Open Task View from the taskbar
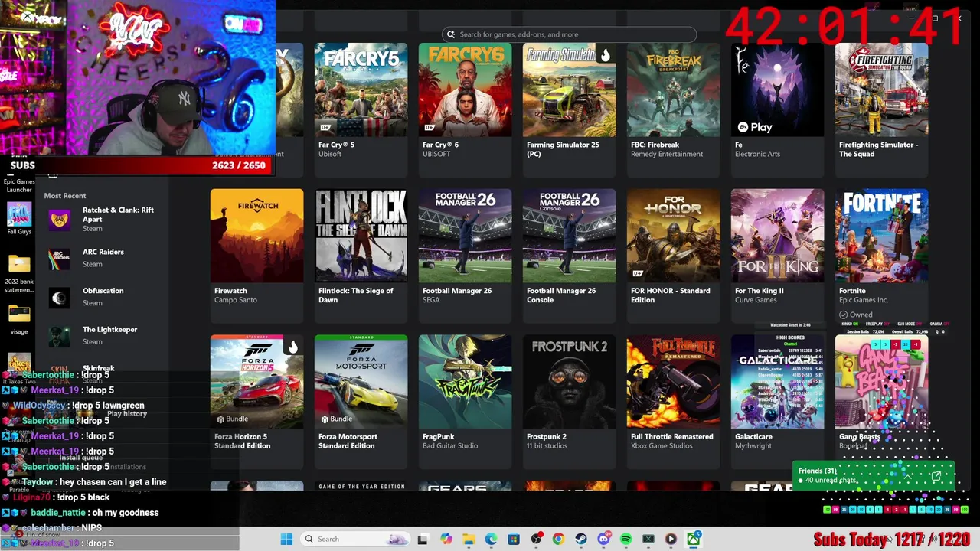Screen dimensions: 980x551 point(423,539)
